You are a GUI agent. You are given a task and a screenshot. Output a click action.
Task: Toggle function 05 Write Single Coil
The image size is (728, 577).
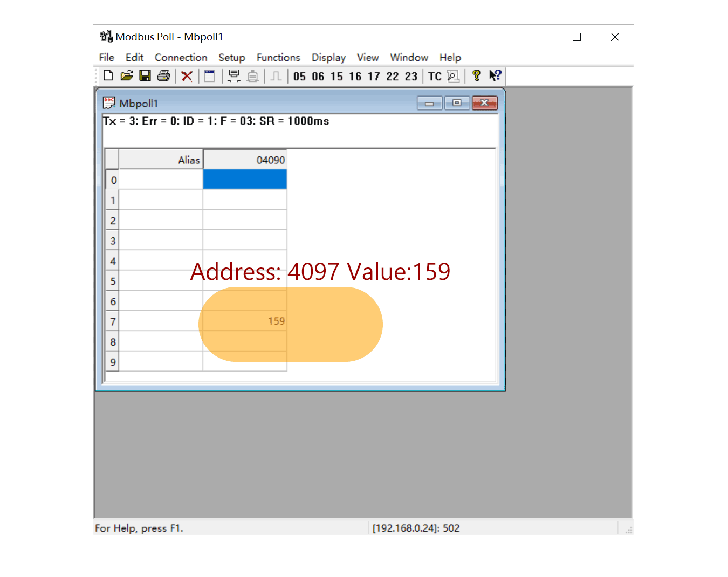click(299, 76)
